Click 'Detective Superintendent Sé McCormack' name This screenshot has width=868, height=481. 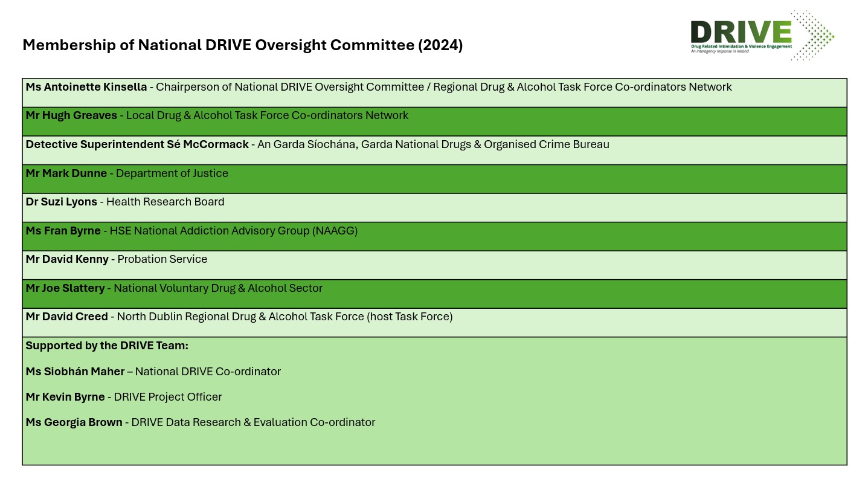[x=137, y=144]
